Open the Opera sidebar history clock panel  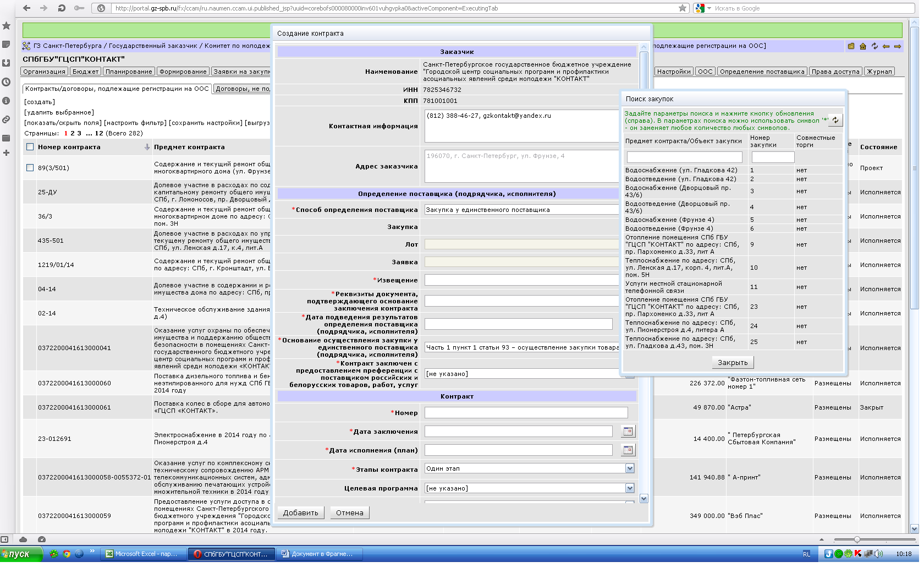7,82
